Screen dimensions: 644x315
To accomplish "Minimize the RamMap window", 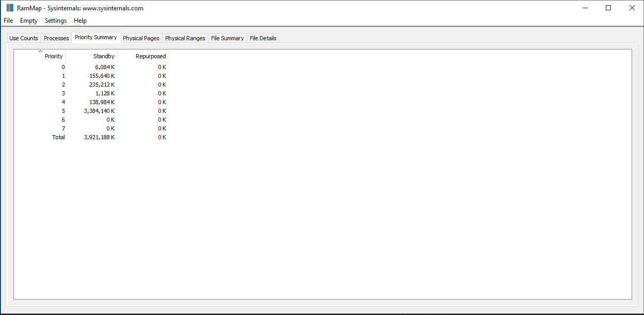I will point(584,8).
